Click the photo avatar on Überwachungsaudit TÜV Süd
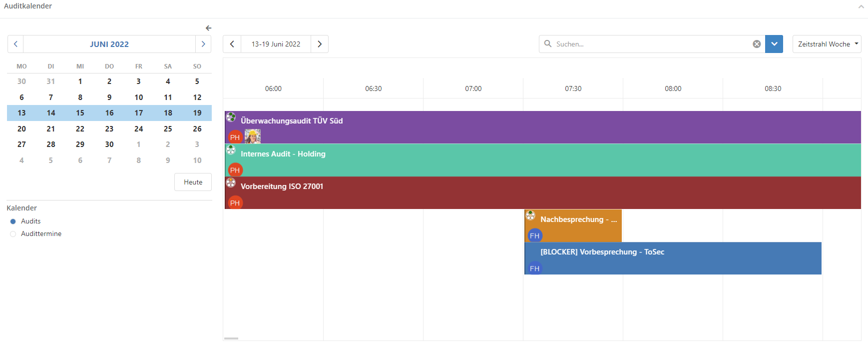This screenshot has width=868, height=347. click(253, 136)
